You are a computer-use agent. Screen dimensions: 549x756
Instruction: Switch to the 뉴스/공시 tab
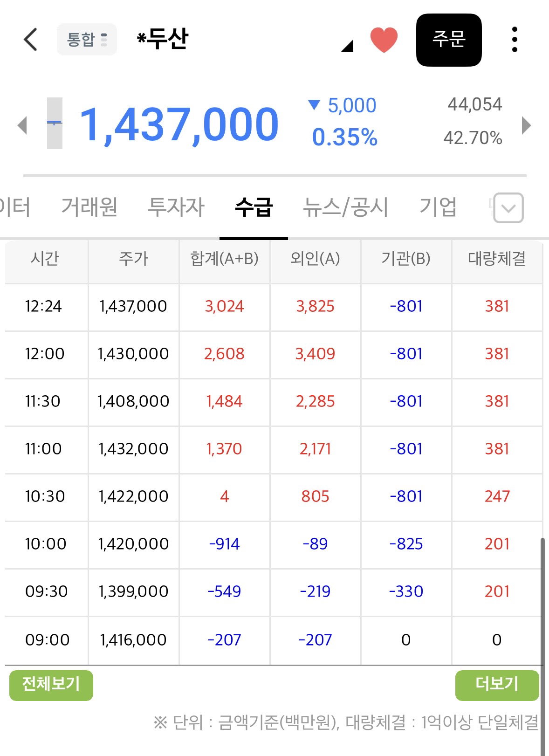pyautogui.click(x=345, y=207)
